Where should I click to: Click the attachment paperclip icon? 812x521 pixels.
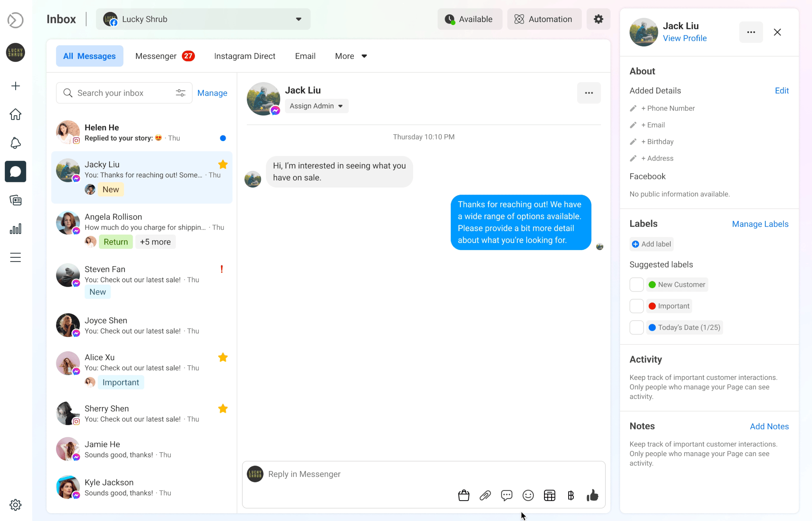pos(485,495)
